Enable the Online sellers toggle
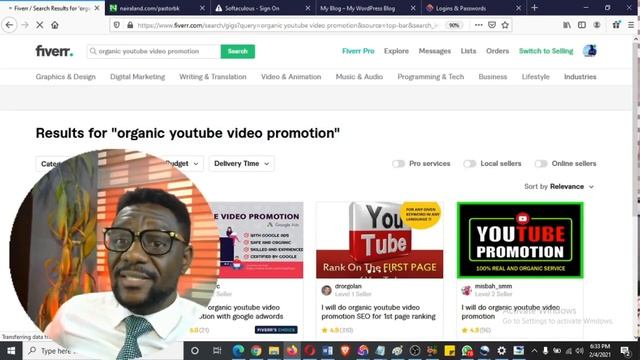 click(541, 164)
